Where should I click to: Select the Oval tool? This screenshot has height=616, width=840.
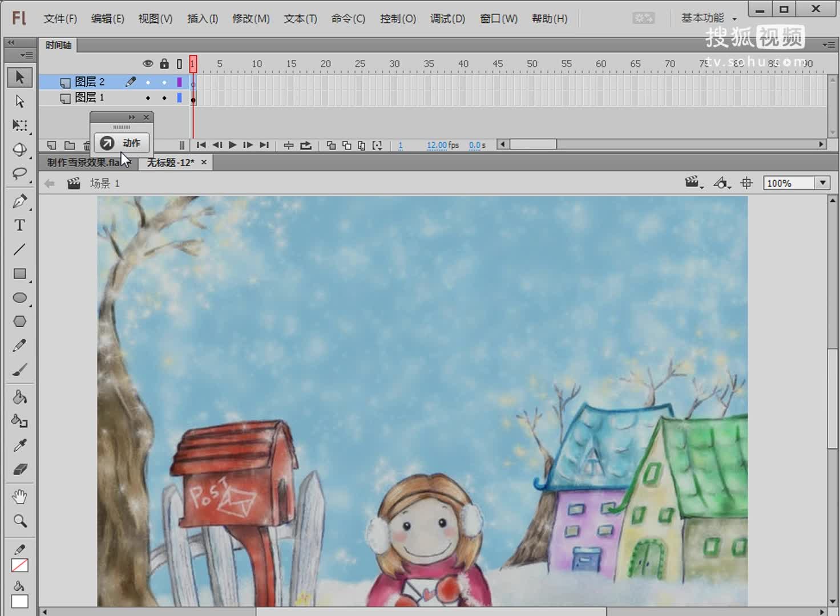(x=19, y=298)
